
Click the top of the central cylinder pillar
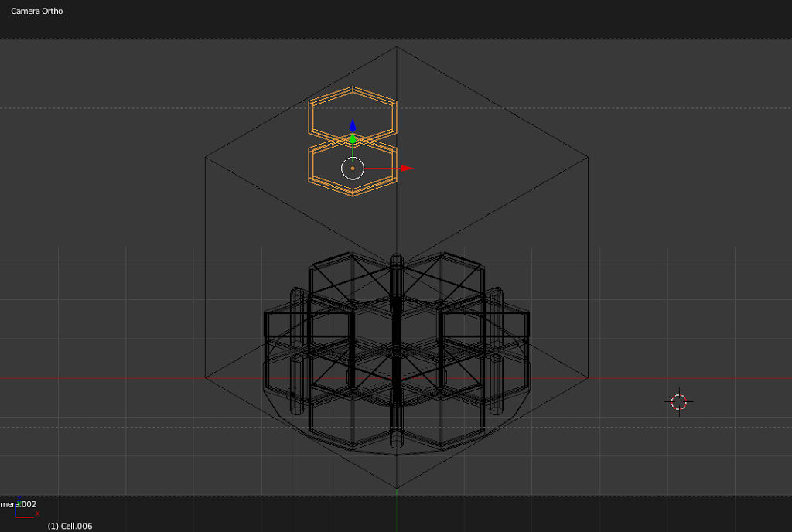(397, 258)
